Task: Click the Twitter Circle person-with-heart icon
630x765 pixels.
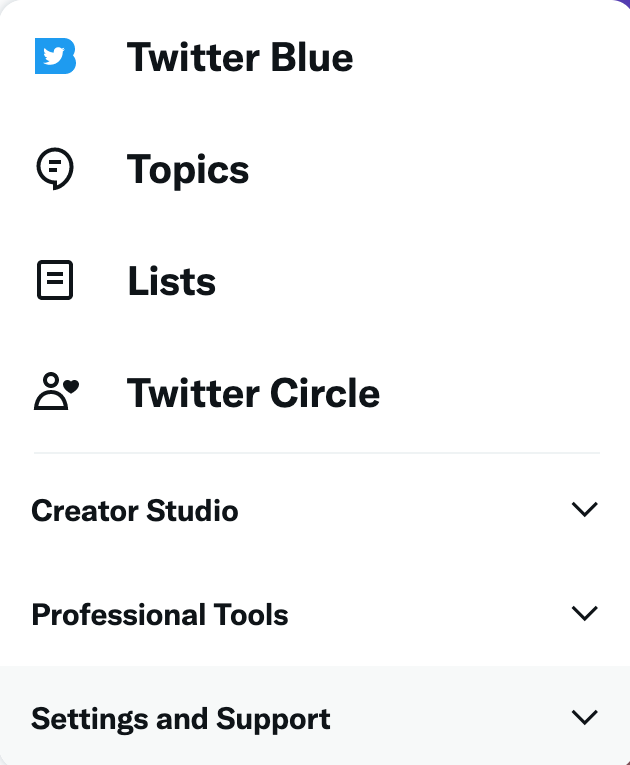Action: pos(56,391)
